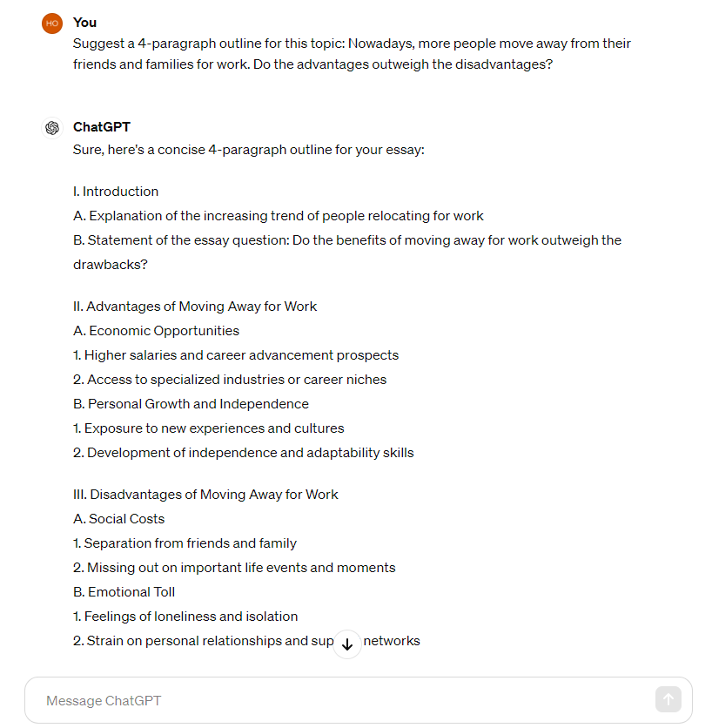Click the "Higher salaries and career advancement" item

tap(236, 355)
